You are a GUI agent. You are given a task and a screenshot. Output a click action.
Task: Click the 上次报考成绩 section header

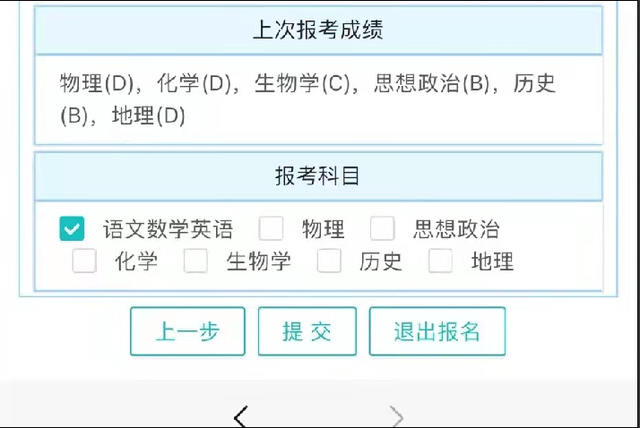pyautogui.click(x=318, y=30)
